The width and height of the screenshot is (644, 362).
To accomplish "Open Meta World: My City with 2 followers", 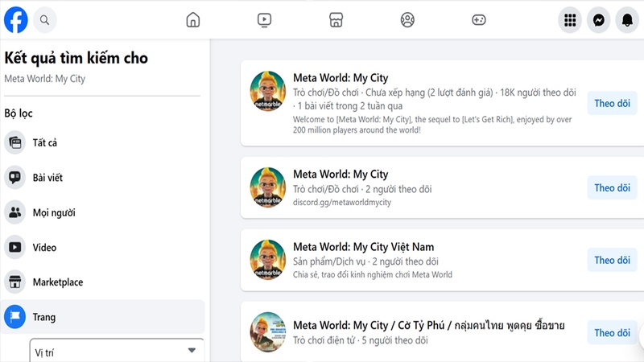I will pos(341,175).
